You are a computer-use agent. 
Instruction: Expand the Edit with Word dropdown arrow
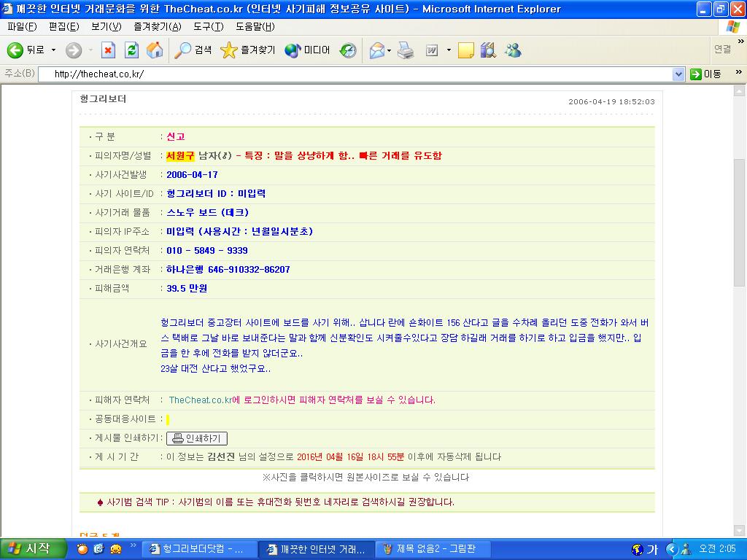(x=449, y=50)
